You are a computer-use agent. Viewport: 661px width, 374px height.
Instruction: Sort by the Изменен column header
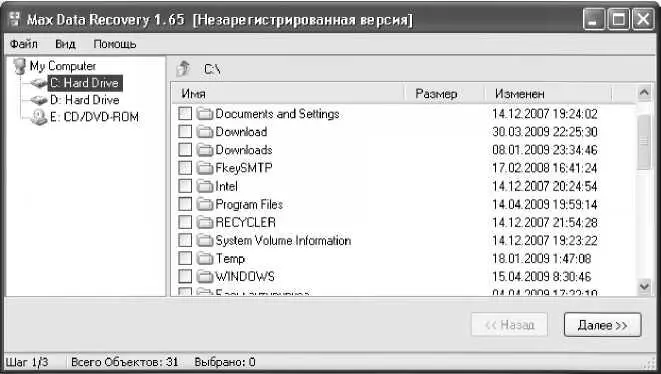point(548,93)
